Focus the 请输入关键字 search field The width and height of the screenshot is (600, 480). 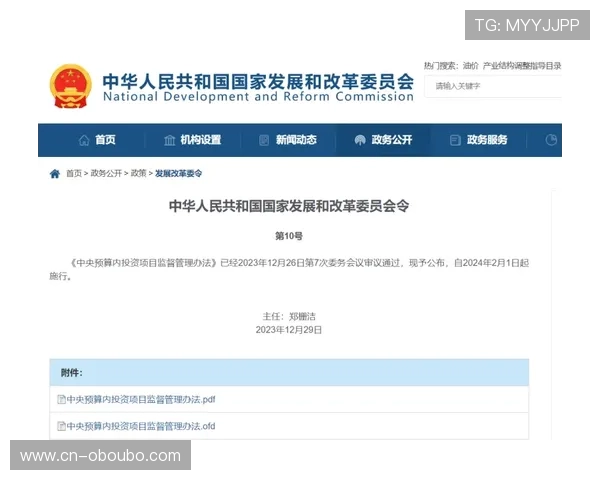(493, 86)
